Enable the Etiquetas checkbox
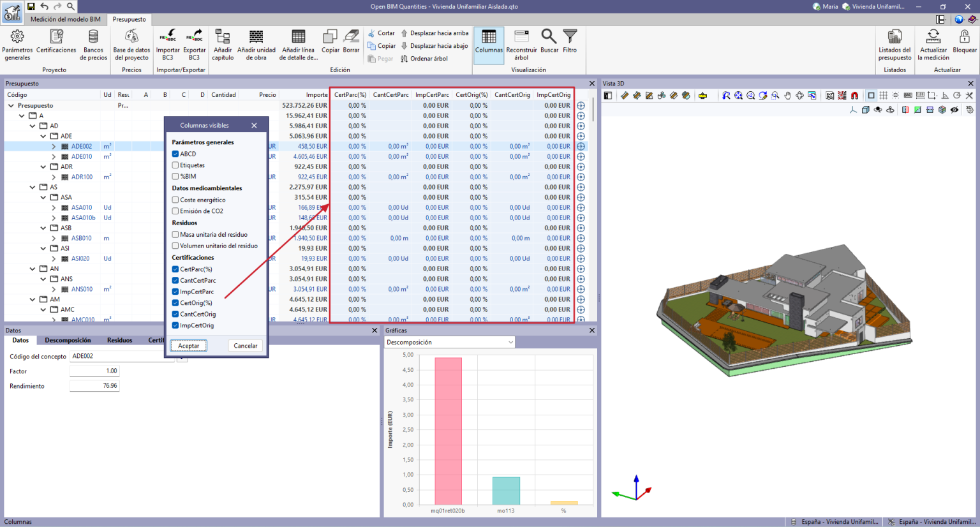The width and height of the screenshot is (980, 527). pyautogui.click(x=175, y=165)
